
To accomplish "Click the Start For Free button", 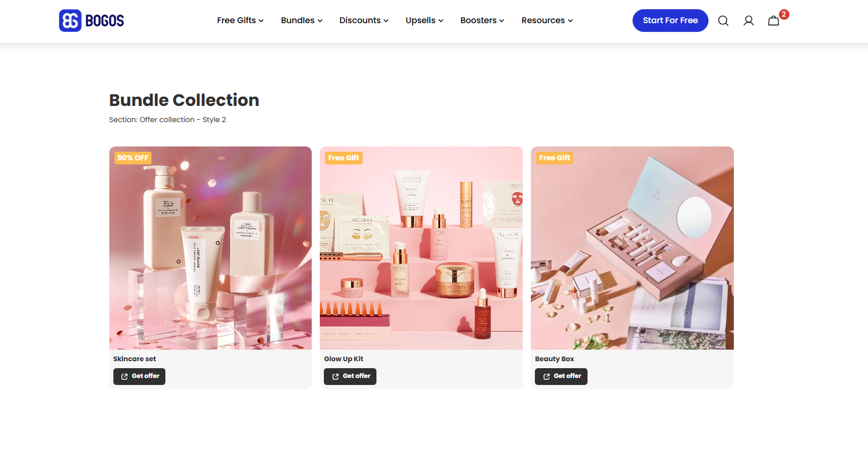I will (x=670, y=20).
